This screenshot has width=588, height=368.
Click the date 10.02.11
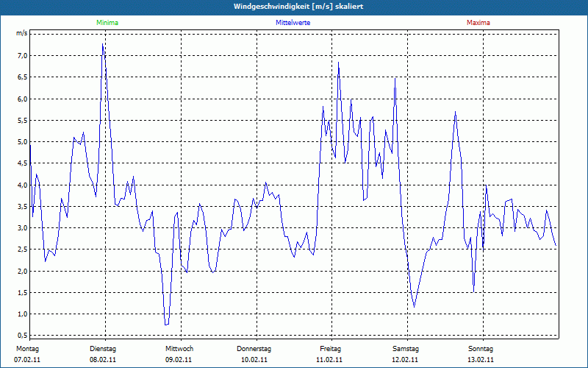pyautogui.click(x=254, y=360)
